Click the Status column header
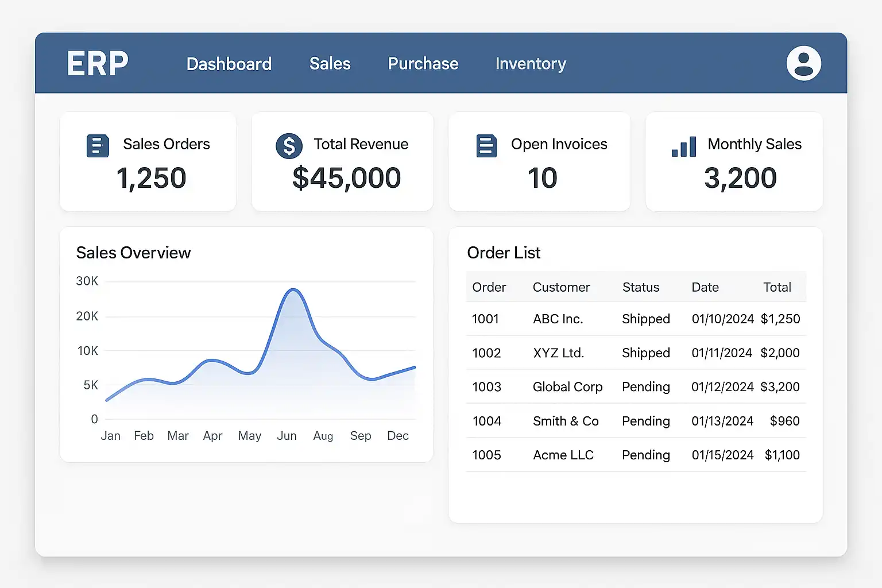 point(641,287)
